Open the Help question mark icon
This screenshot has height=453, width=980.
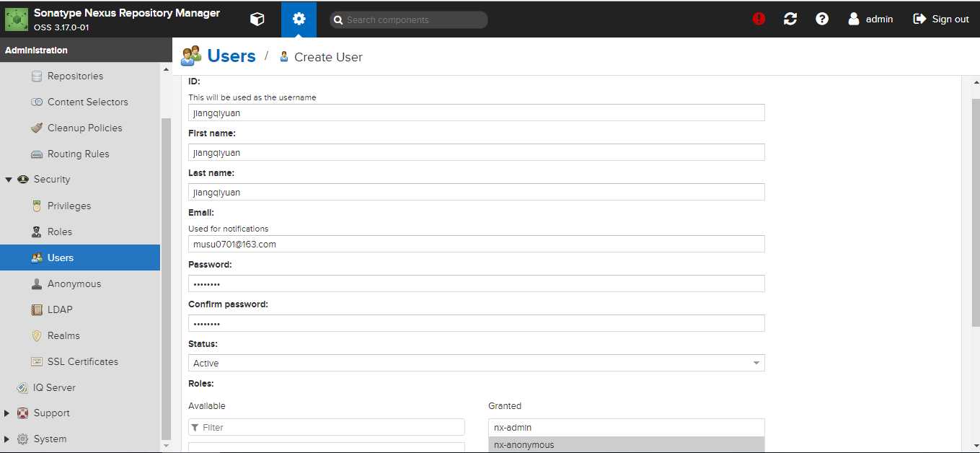coord(822,19)
